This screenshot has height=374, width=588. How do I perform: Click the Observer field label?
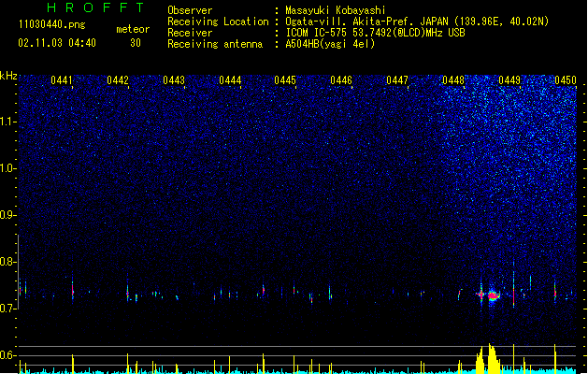[190, 10]
